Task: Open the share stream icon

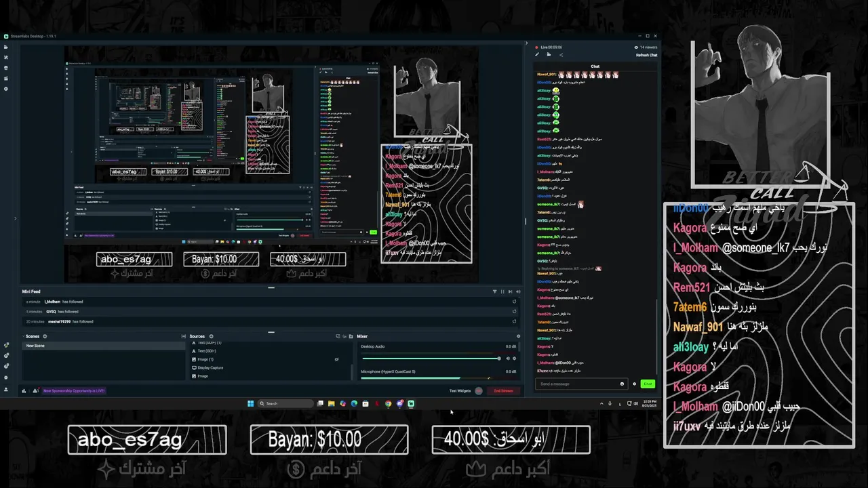Action: point(561,55)
